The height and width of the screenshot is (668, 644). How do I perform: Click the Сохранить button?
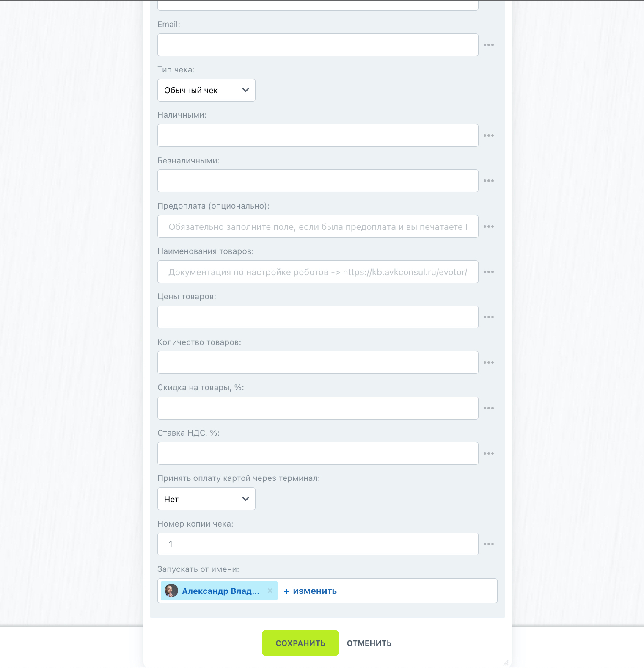(300, 643)
